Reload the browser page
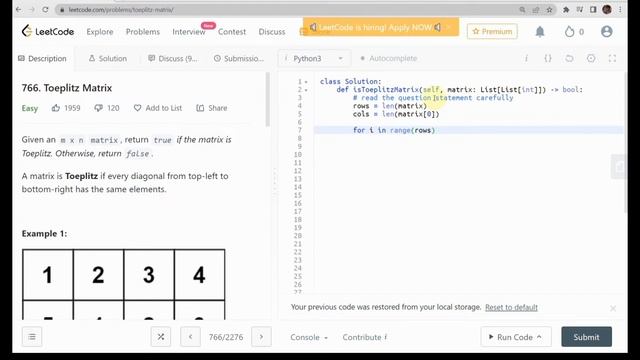The image size is (640, 360). click(x=45, y=9)
